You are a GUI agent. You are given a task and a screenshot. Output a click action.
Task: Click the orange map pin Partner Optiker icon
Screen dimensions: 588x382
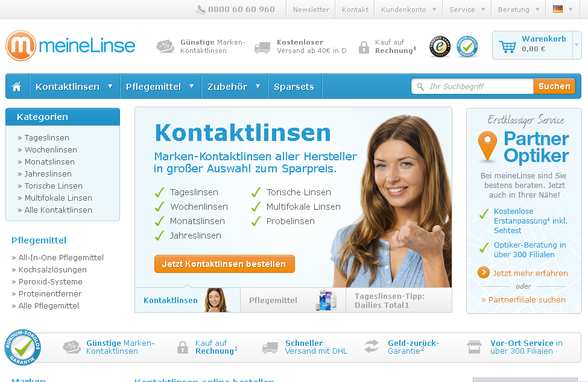pos(487,146)
